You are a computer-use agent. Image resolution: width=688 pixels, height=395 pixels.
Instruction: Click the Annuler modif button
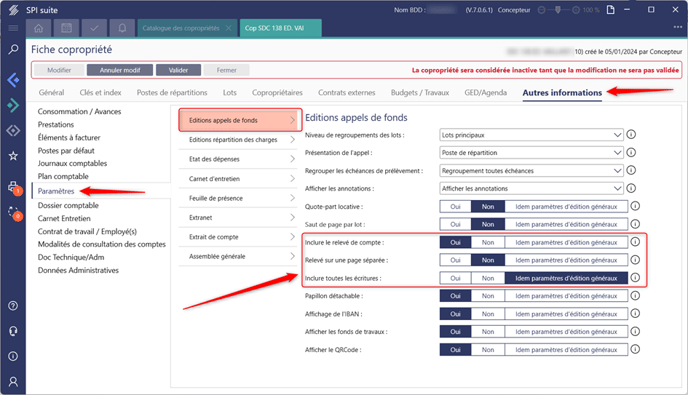coord(120,70)
